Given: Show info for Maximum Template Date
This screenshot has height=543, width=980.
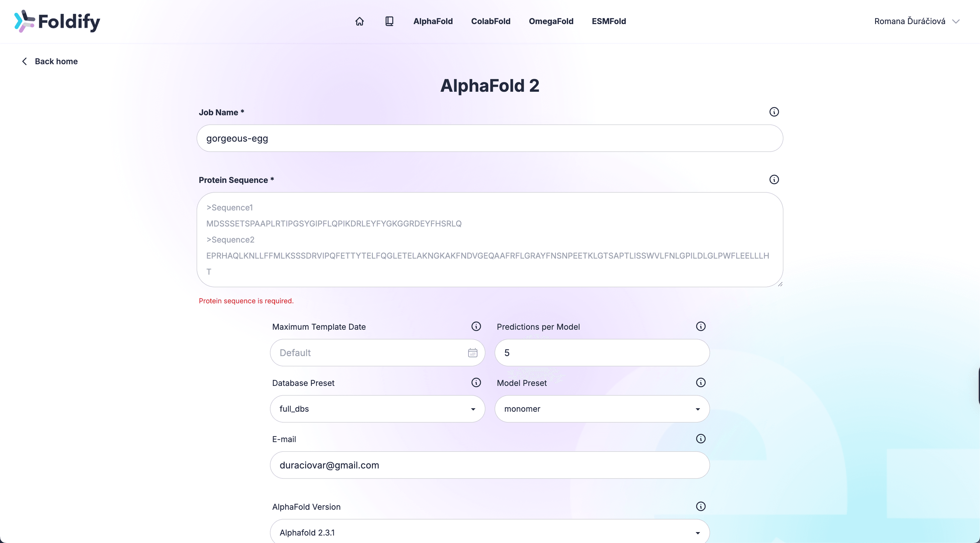Looking at the screenshot, I should click(476, 327).
